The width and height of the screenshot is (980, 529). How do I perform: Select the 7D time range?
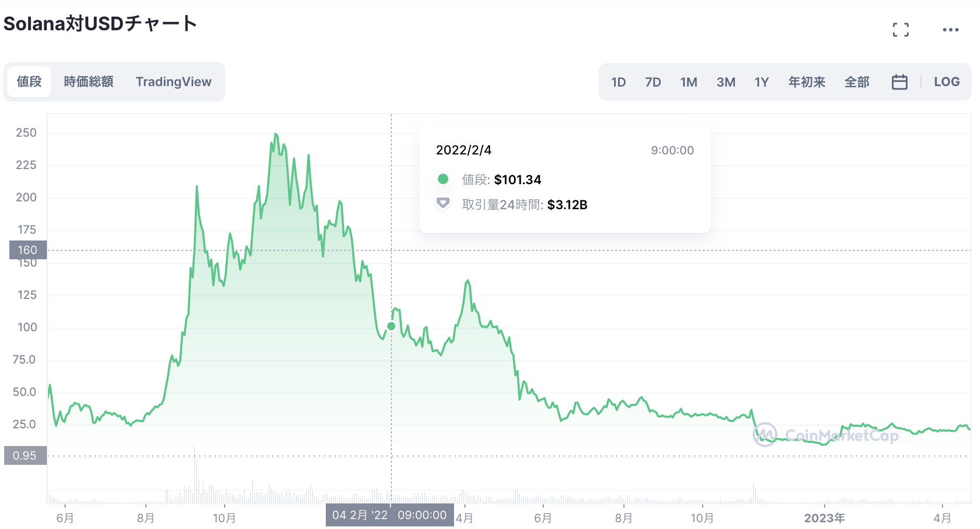(x=653, y=82)
